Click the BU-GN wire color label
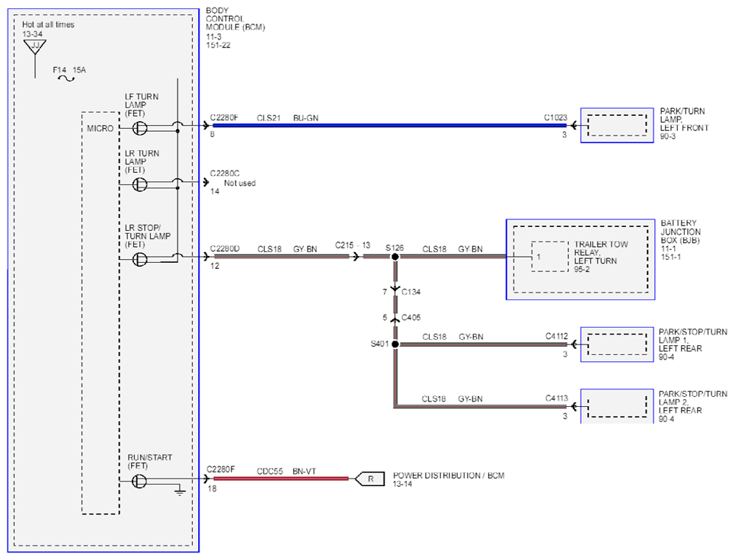Viewport: 735px width, 560px height. point(305,118)
